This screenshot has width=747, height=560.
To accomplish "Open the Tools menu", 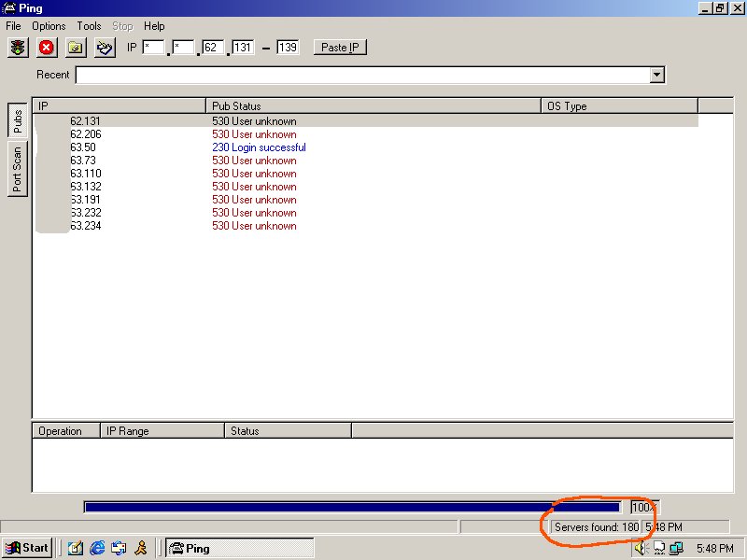I will (x=89, y=26).
